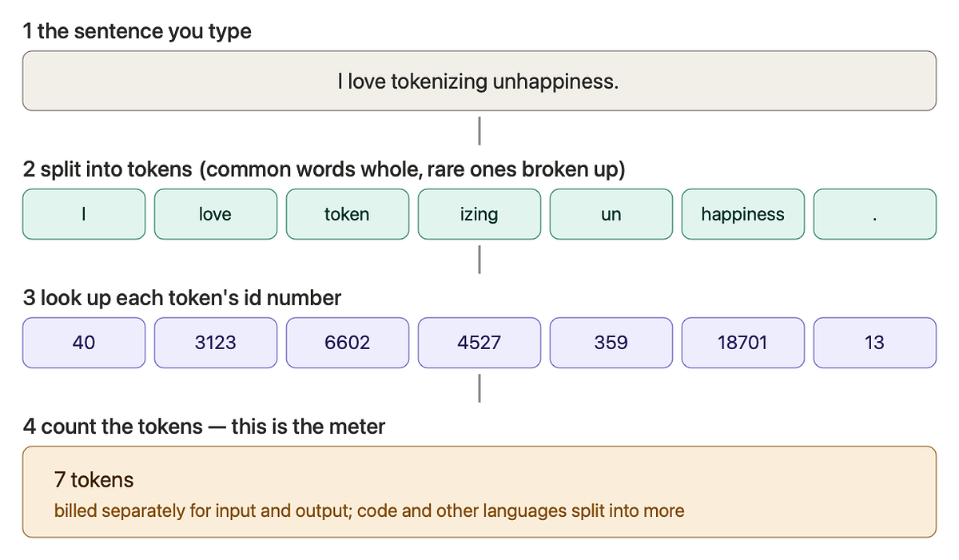Click token id 13
The width and height of the screenshot is (959, 560).
(875, 343)
